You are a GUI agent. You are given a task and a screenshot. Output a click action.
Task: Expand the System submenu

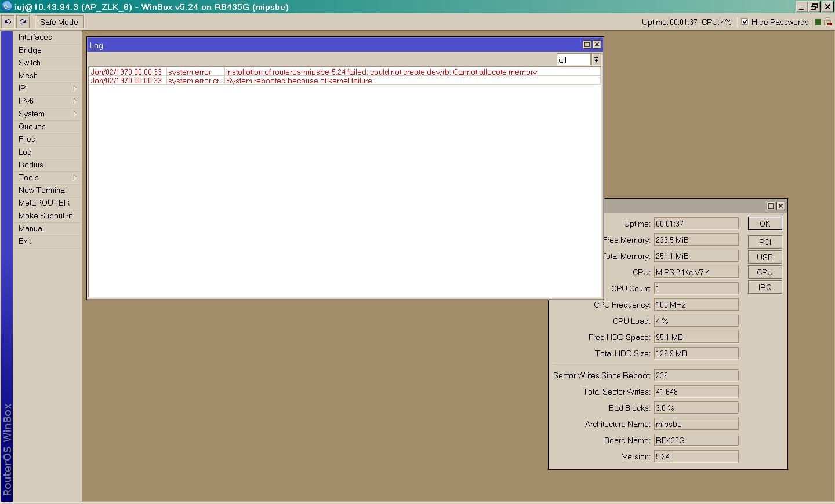[x=47, y=114]
